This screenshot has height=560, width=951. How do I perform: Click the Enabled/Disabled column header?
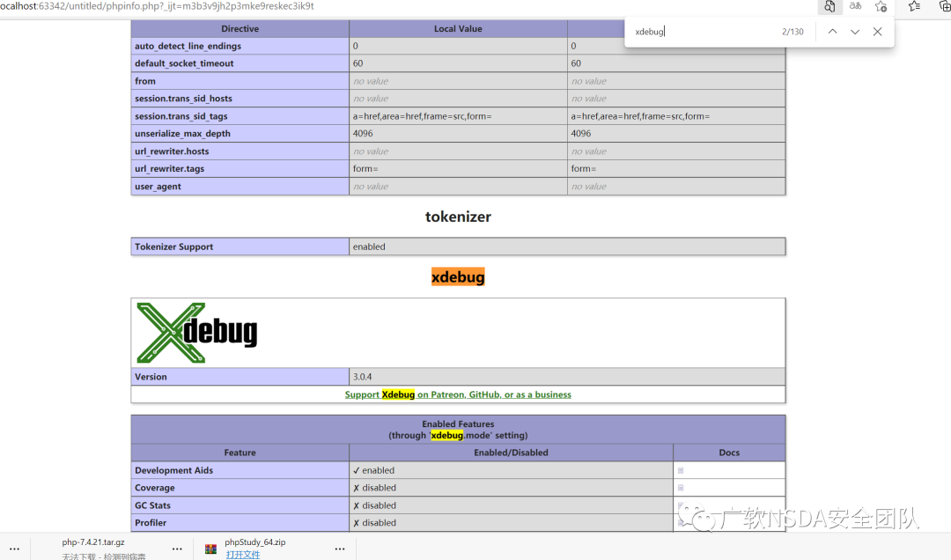point(511,453)
